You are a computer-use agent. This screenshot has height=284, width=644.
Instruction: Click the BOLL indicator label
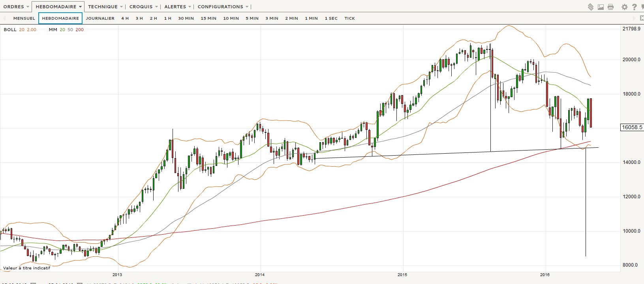(x=10, y=30)
